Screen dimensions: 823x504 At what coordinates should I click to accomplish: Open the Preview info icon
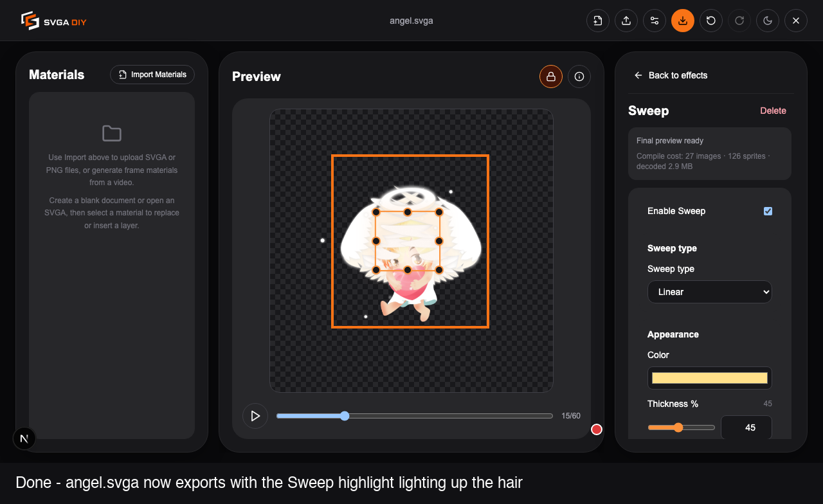click(579, 76)
